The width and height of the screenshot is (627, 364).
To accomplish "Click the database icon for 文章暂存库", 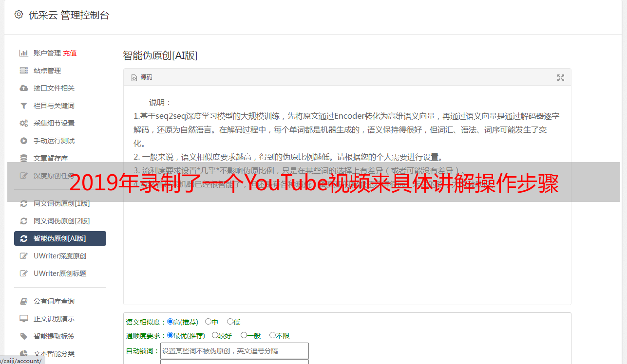I will point(23,158).
